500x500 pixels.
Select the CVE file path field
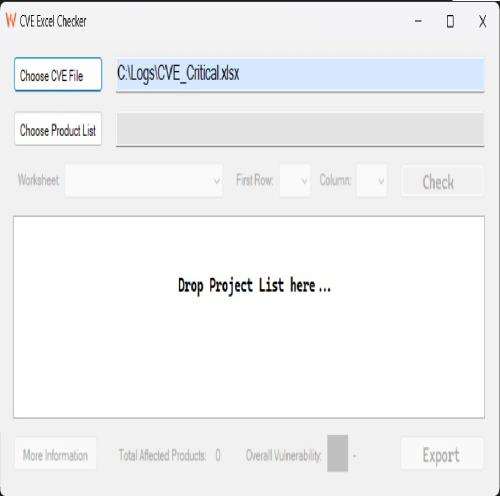click(300, 74)
